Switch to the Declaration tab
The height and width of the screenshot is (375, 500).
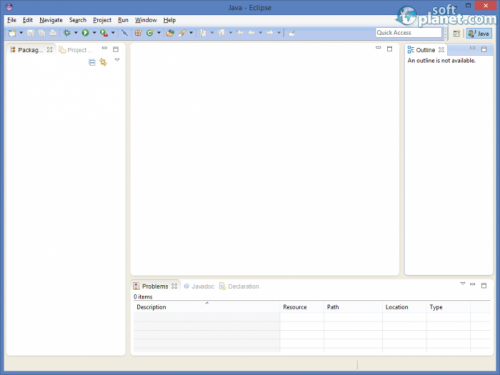(x=239, y=286)
